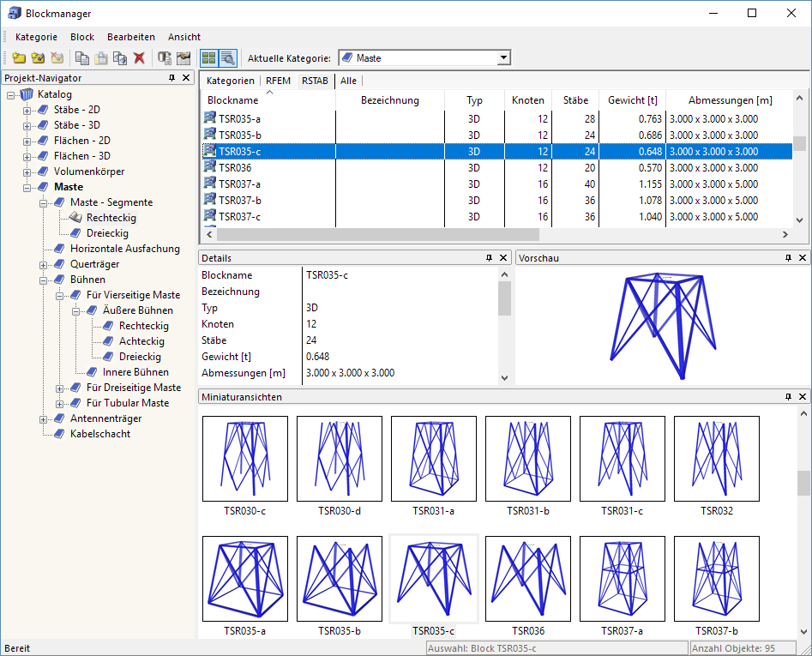This screenshot has height=656, width=812.
Task: Sort by Blockname column header
Action: [268, 100]
